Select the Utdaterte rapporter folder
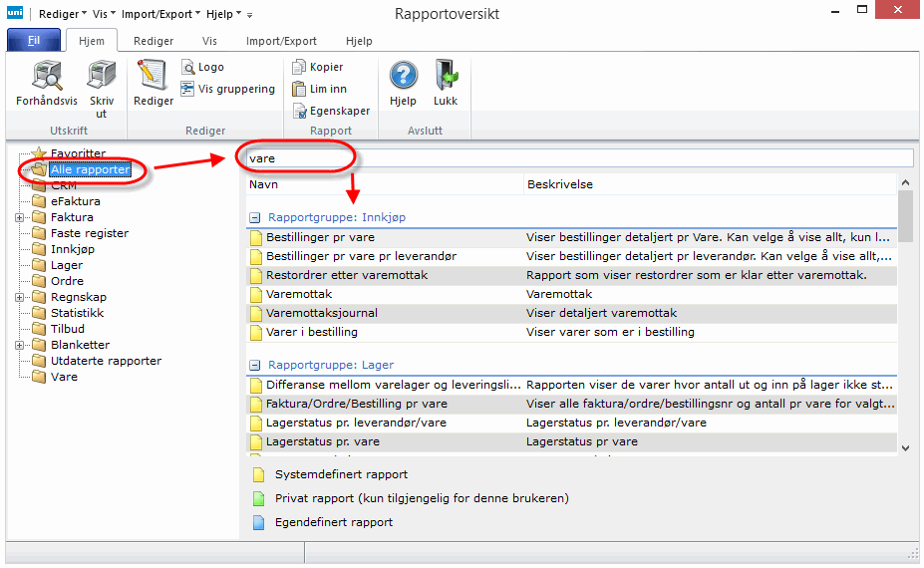 [x=106, y=361]
